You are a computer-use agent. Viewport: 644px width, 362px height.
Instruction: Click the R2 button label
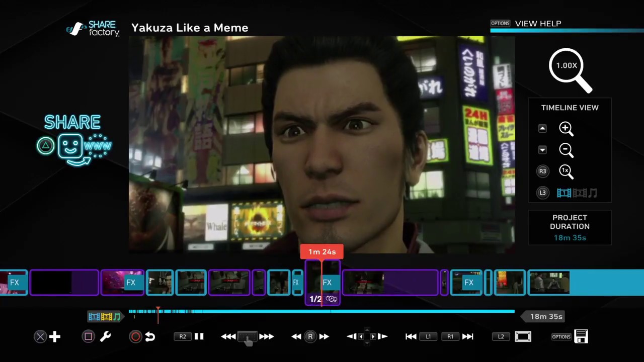[183, 337]
